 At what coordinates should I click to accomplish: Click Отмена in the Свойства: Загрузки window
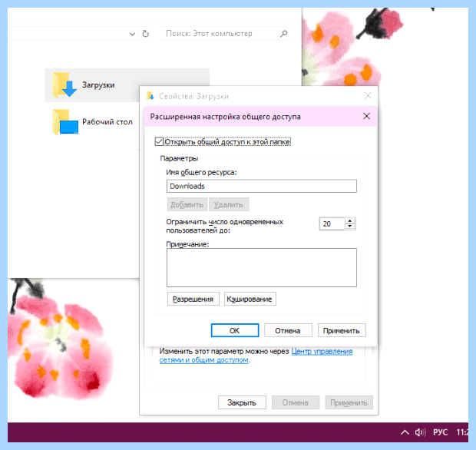tap(296, 402)
